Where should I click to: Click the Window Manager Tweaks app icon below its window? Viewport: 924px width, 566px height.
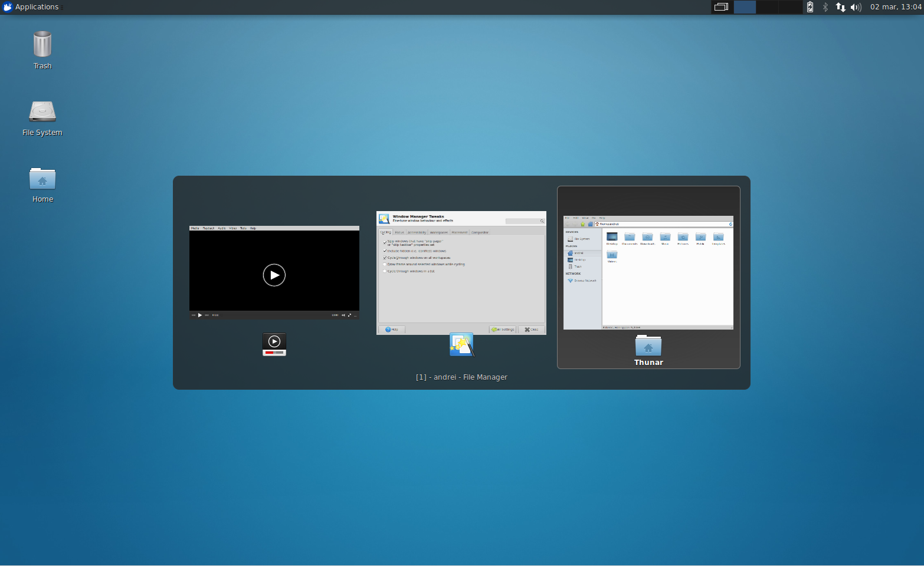[461, 344]
